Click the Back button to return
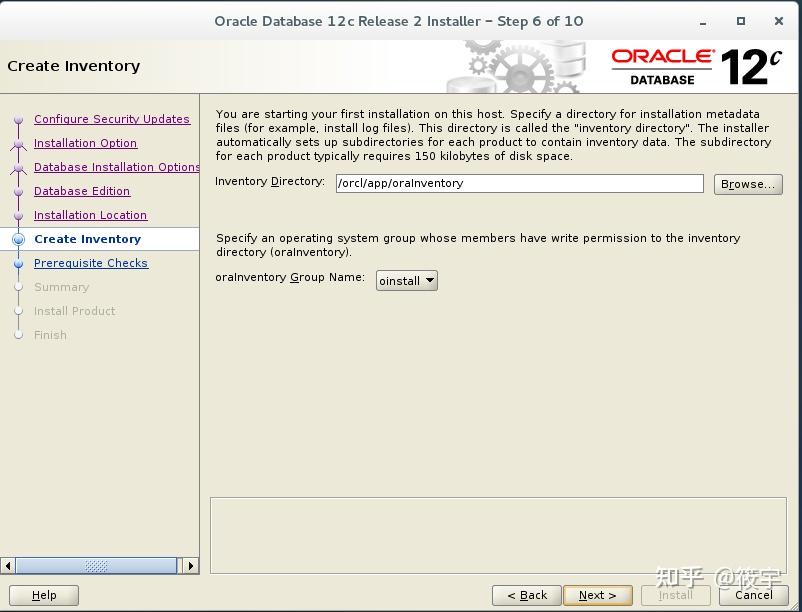Viewport: 802px width, 612px height. click(527, 594)
